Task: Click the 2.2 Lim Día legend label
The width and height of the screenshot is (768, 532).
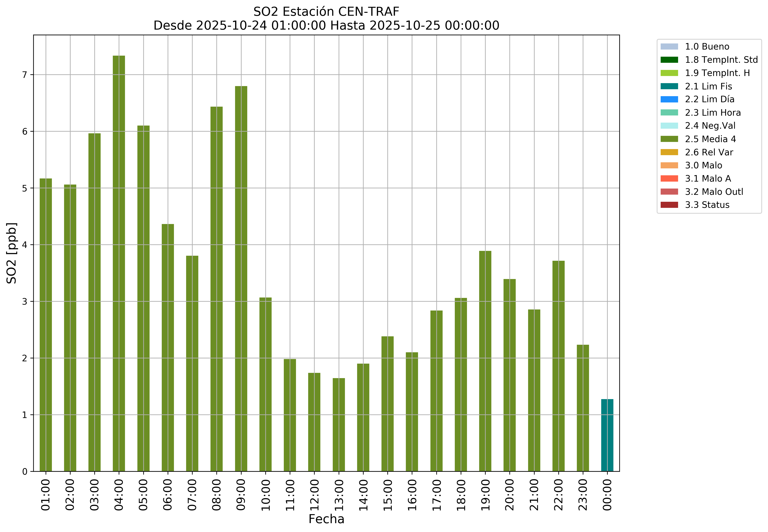Action: [x=709, y=99]
